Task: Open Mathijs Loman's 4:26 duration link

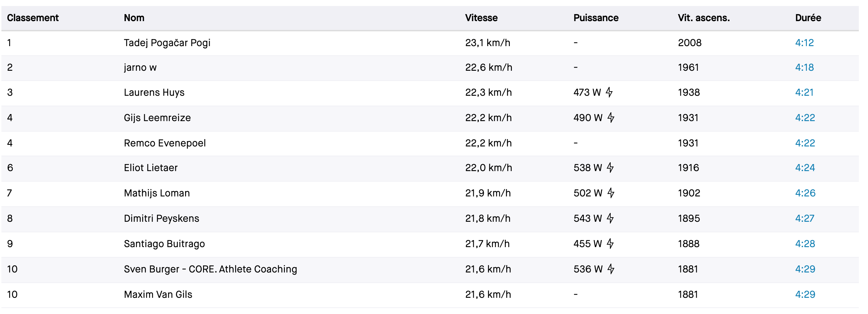Action: click(x=805, y=193)
